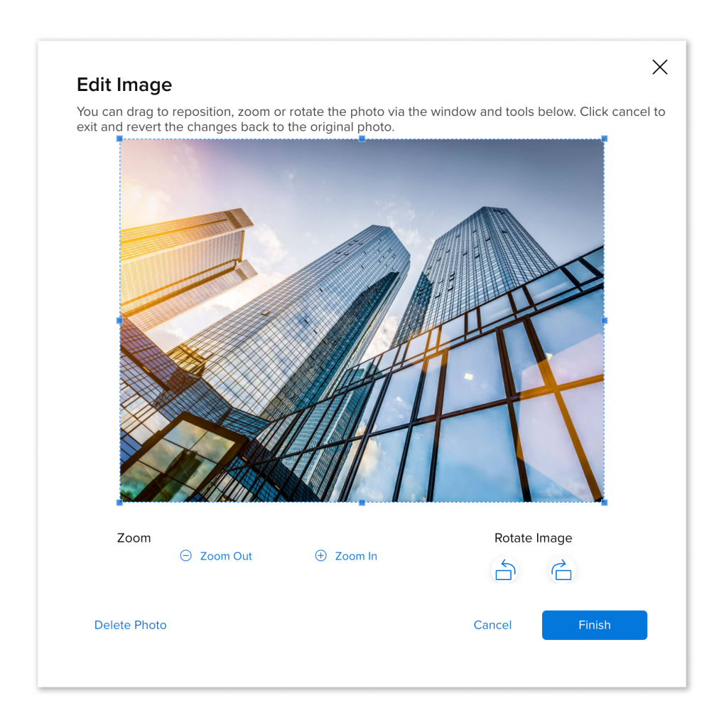The height and width of the screenshot is (728, 724).
Task: Click the Zoom Out text link
Action: [225, 556]
